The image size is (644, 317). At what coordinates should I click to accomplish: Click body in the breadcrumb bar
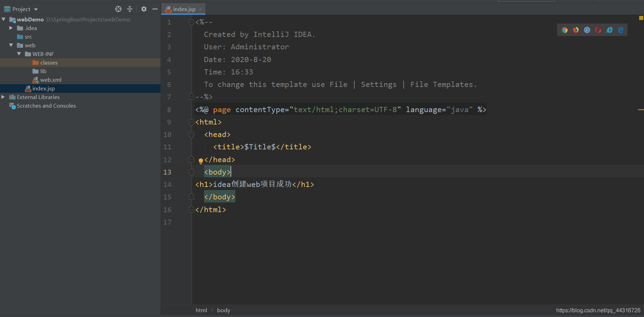pyautogui.click(x=224, y=310)
